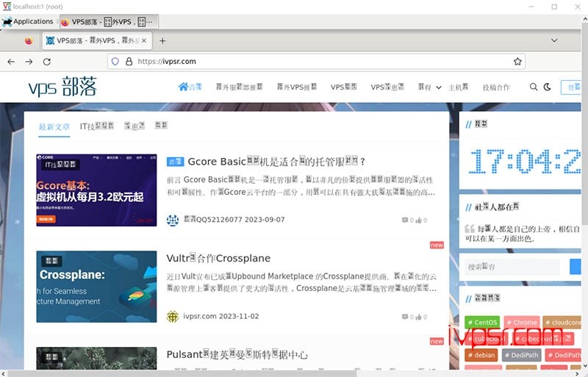588x377 pixels.
Task: Select the 最新文章 tab
Action: [x=54, y=127]
